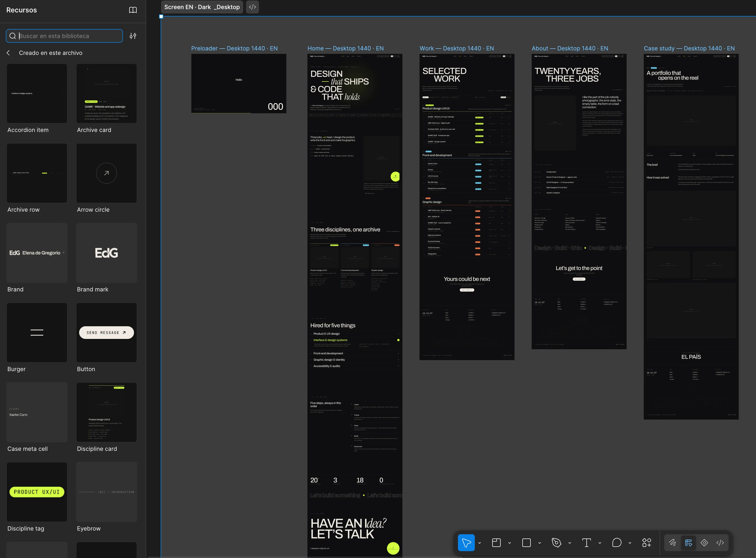Click "Yours could be next" in the Work frame
Image resolution: width=756 pixels, height=558 pixels.
point(467,279)
